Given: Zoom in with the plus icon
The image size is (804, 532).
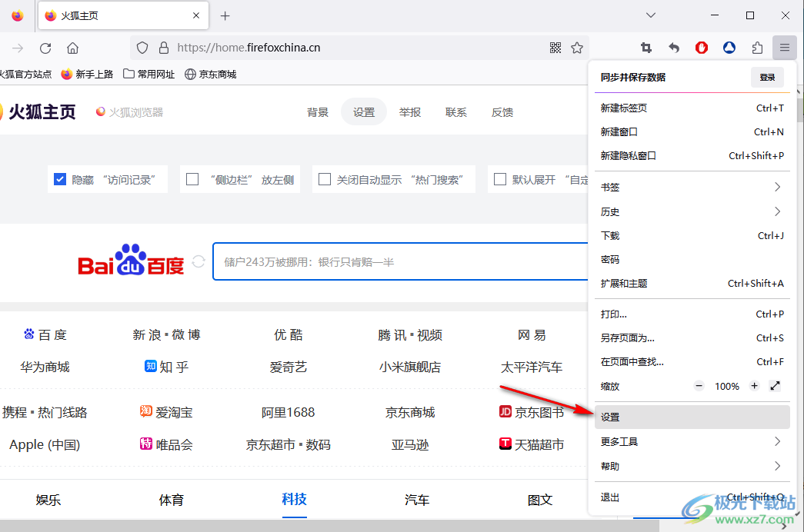Looking at the screenshot, I should 754,386.
